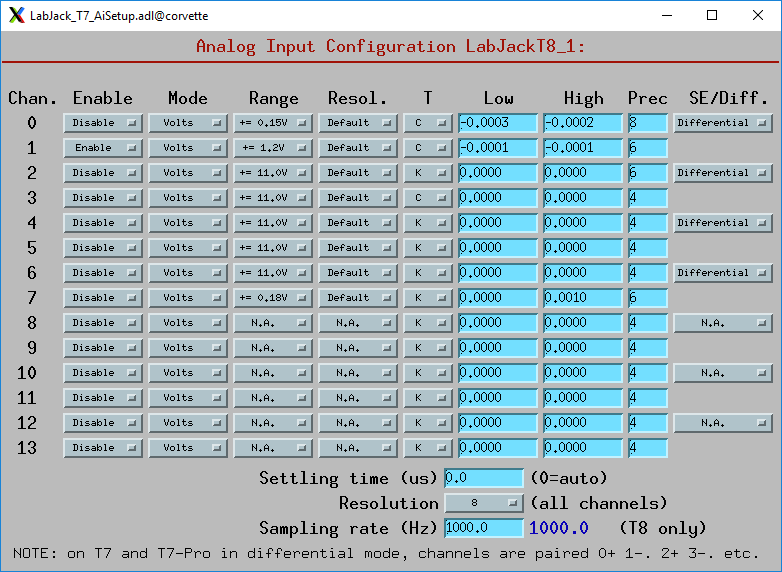This screenshot has width=782, height=572.
Task: Open the Mode menu for channel 9
Action: tap(188, 348)
